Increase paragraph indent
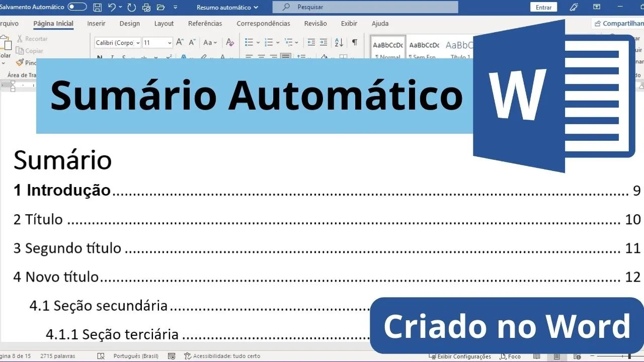The image size is (644, 362). 324,43
